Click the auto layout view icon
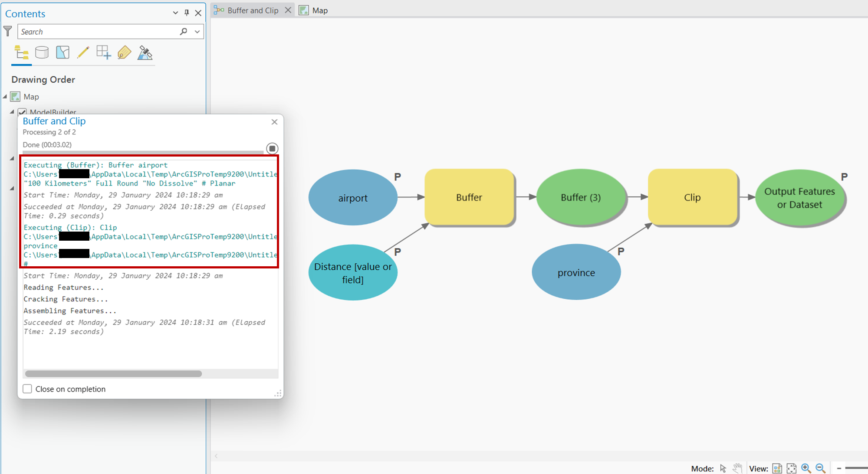 777,468
